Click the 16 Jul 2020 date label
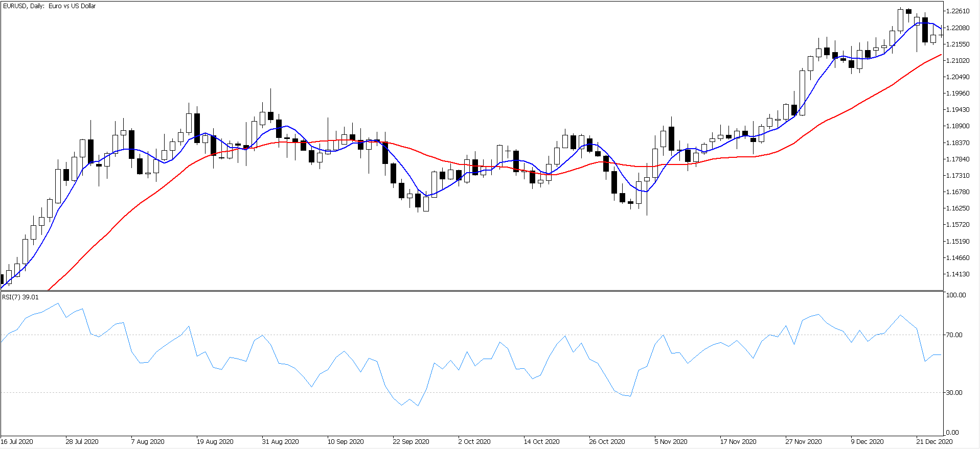Image resolution: width=980 pixels, height=449 pixels. point(17,441)
